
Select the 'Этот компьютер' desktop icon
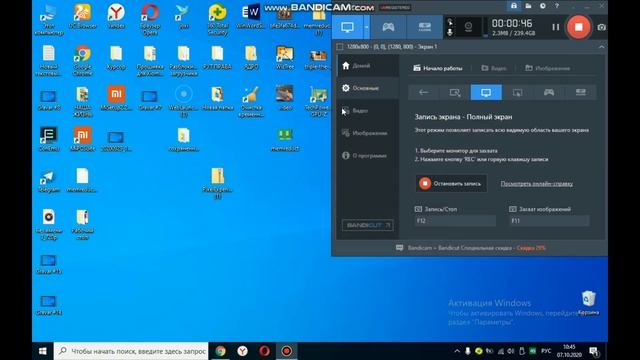(x=49, y=19)
